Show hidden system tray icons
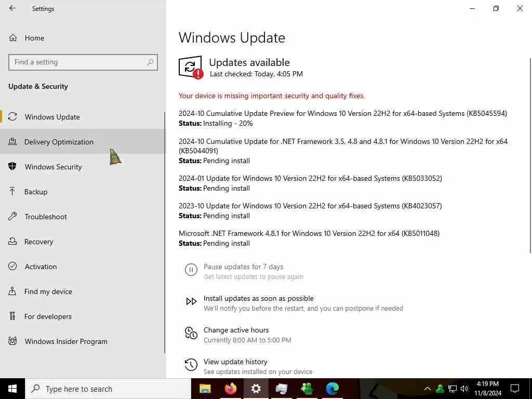The image size is (532, 399). pyautogui.click(x=428, y=389)
